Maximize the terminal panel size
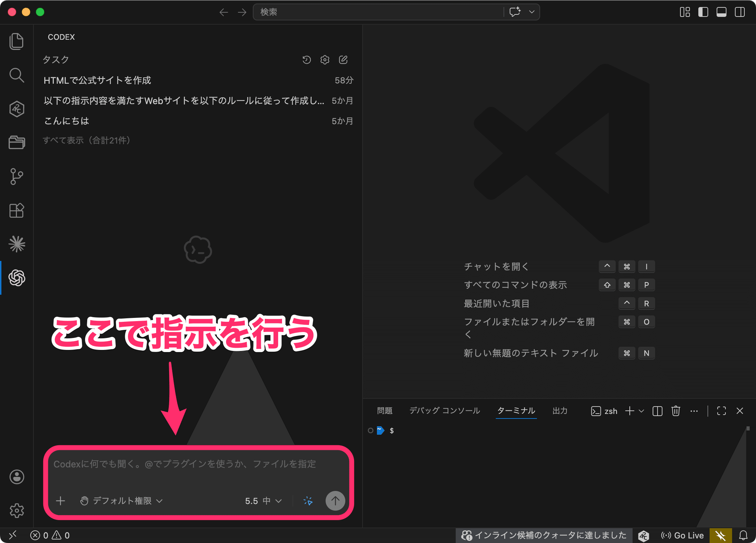 point(722,411)
